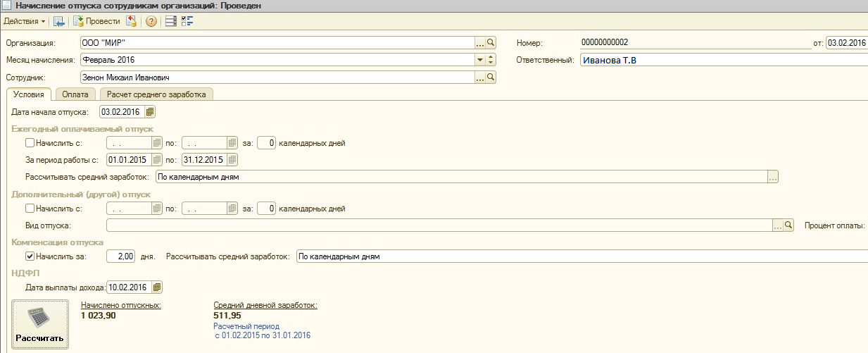Enable Начислить с under Ежегодный оплачиваемый отпуск
868x353 pixels.
[30, 143]
